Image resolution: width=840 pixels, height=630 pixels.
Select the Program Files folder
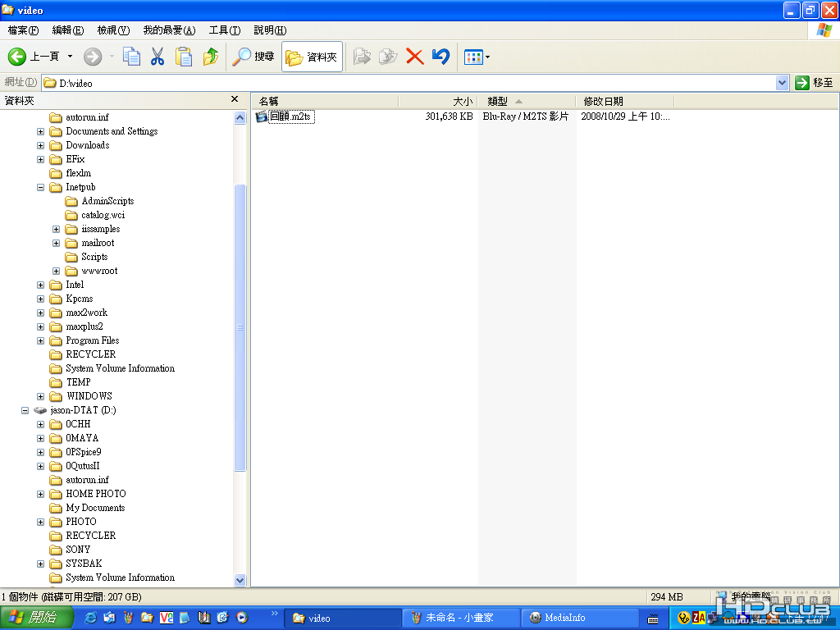click(x=92, y=340)
